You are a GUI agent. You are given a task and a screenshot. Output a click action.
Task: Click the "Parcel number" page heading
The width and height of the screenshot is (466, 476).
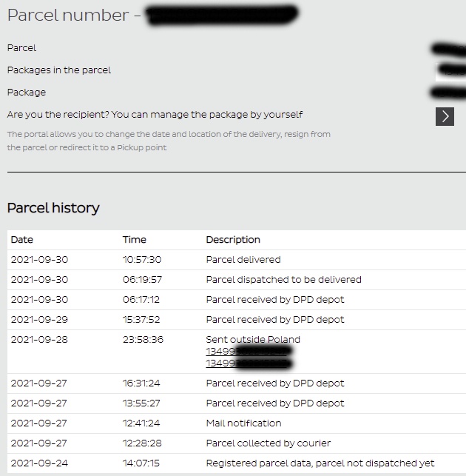click(68, 16)
